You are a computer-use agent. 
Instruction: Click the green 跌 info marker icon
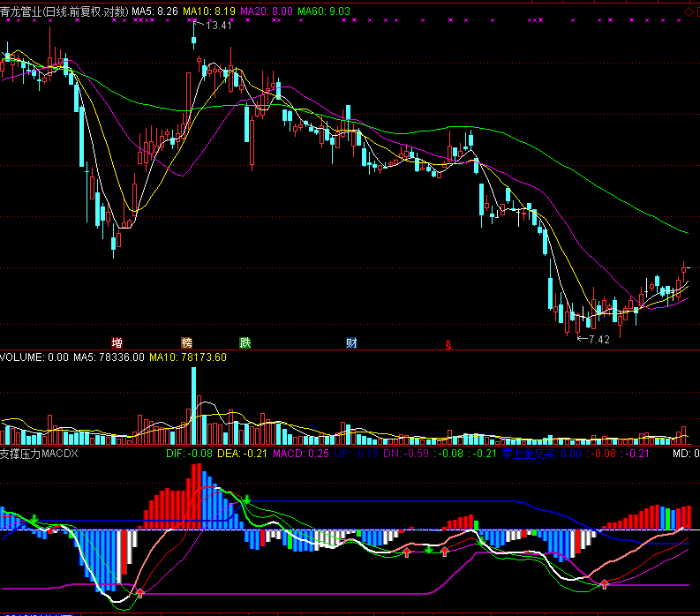pyautogui.click(x=245, y=342)
